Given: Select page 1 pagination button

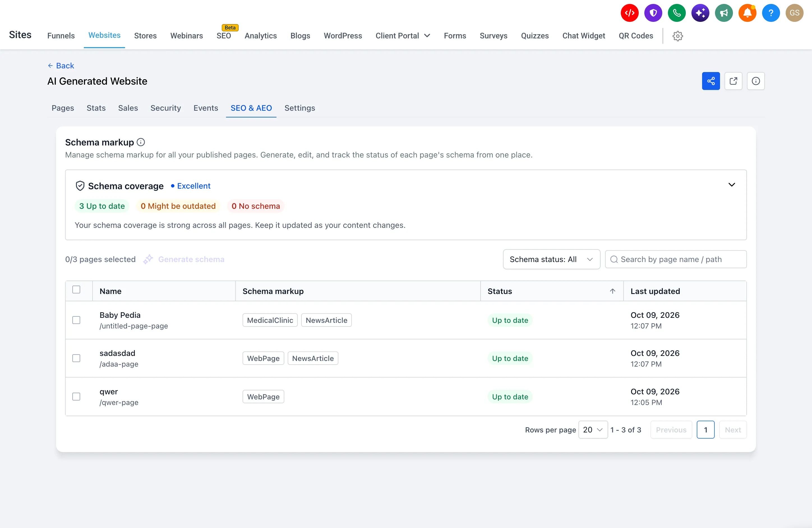Looking at the screenshot, I should tap(705, 430).
